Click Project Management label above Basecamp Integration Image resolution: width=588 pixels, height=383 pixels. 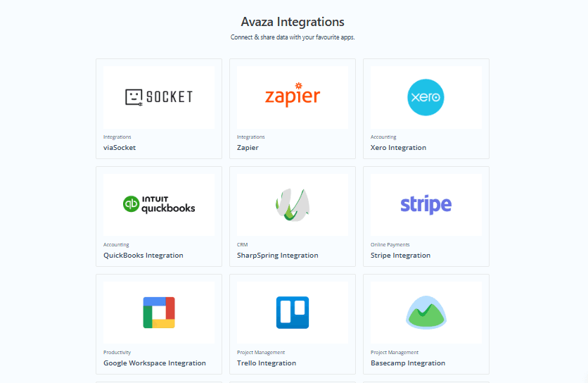tap(395, 353)
